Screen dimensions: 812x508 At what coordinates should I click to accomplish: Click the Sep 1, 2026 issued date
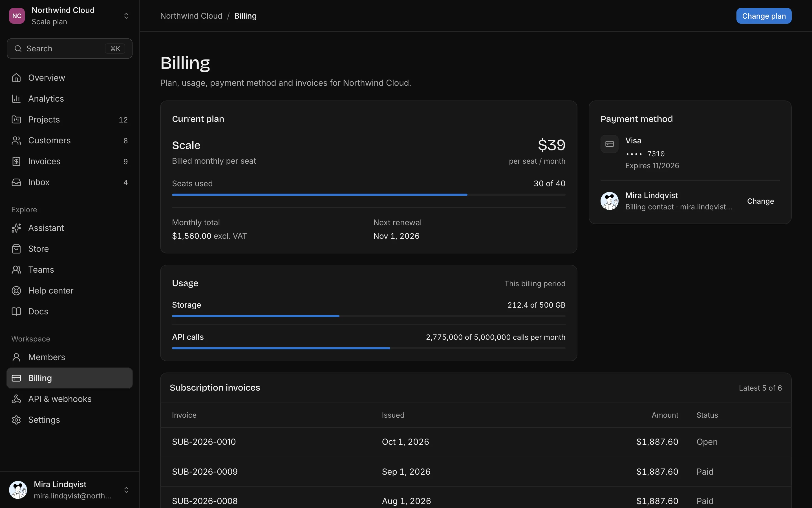pos(406,472)
